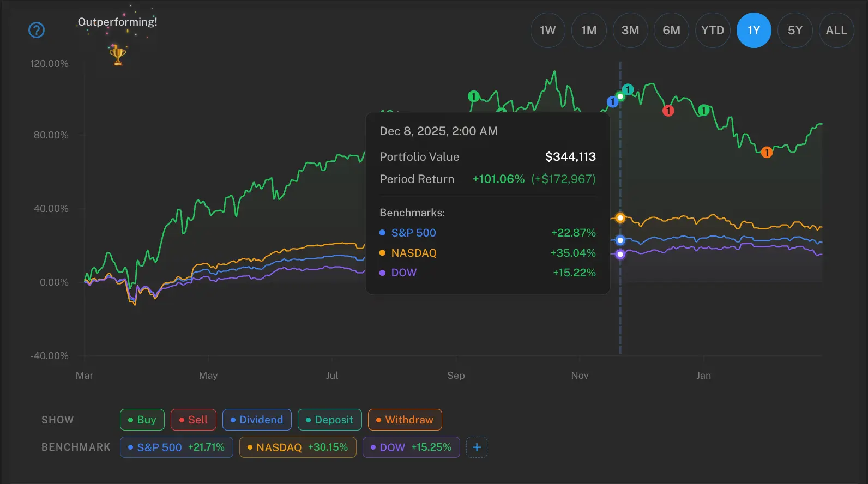Click the $344,113 portfolio value
The width and height of the screenshot is (868, 484).
pos(570,157)
